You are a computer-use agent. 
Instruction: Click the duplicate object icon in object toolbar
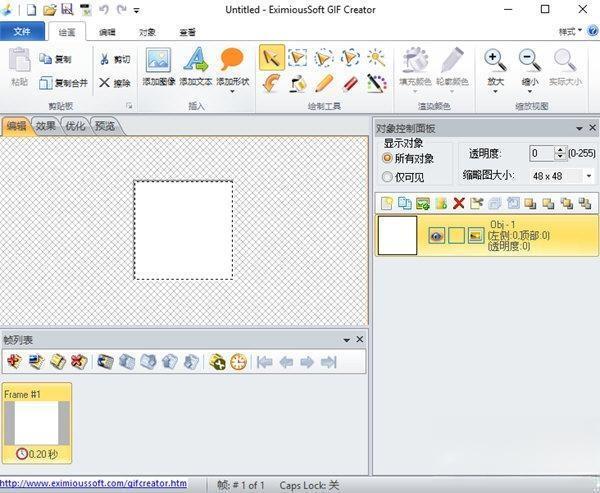pos(404,203)
